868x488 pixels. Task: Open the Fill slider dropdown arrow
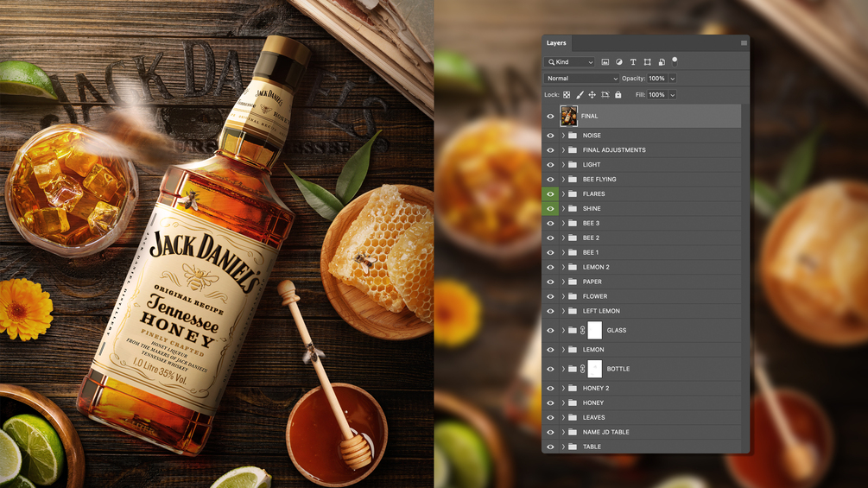pos(673,95)
